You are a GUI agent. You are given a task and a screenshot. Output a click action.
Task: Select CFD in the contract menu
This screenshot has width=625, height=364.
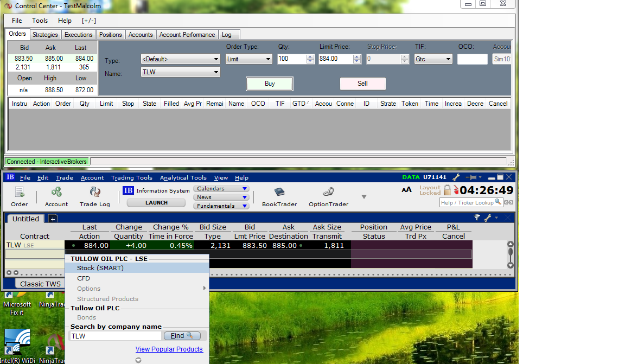(137, 278)
